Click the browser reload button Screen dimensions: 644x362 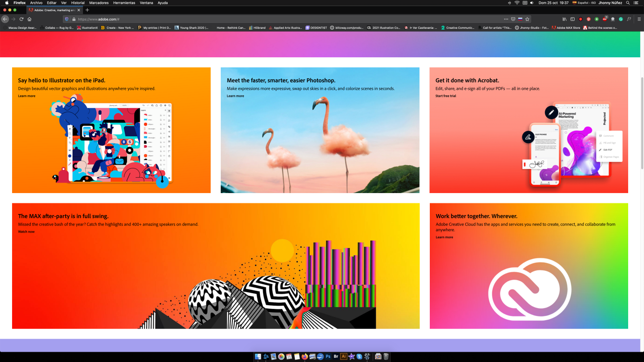pos(21,19)
